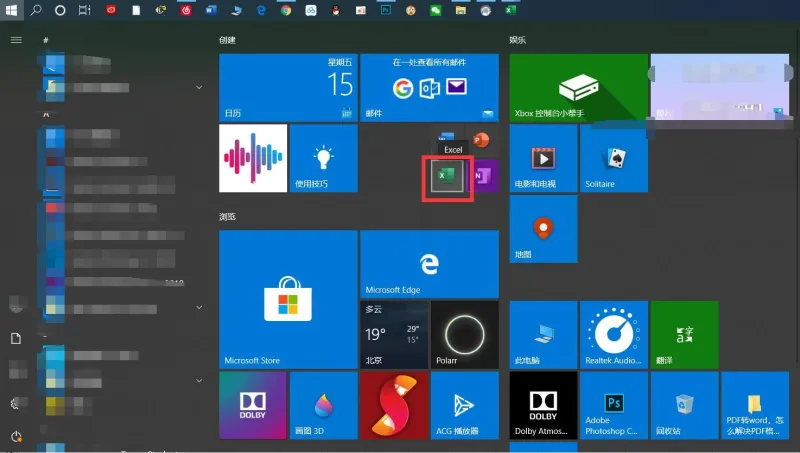
Task: Click the Power button in Start left rail
Action: tap(16, 437)
